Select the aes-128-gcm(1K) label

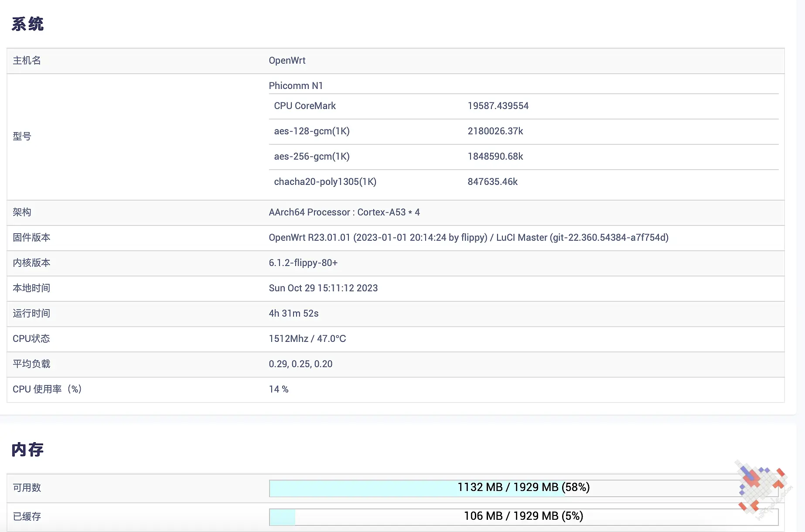312,131
